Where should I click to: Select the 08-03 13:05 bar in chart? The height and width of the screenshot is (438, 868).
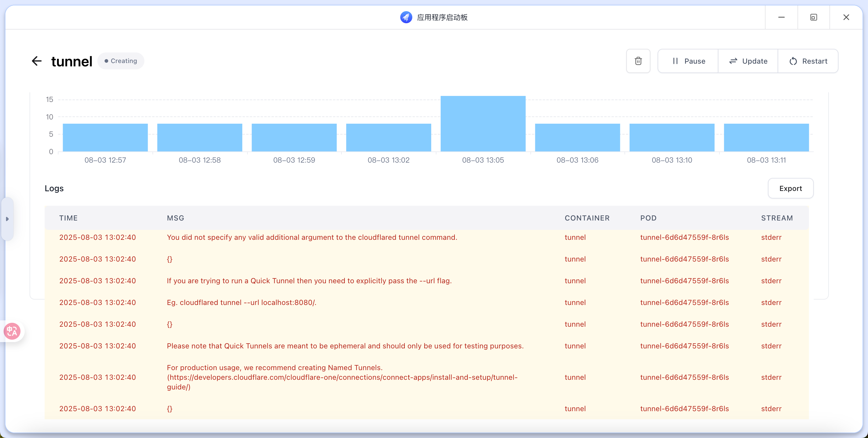[483, 124]
